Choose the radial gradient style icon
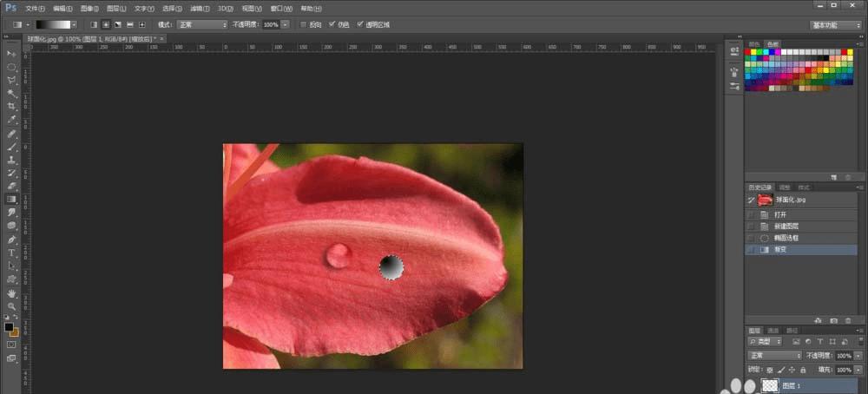This screenshot has height=394, width=868. coord(106,24)
